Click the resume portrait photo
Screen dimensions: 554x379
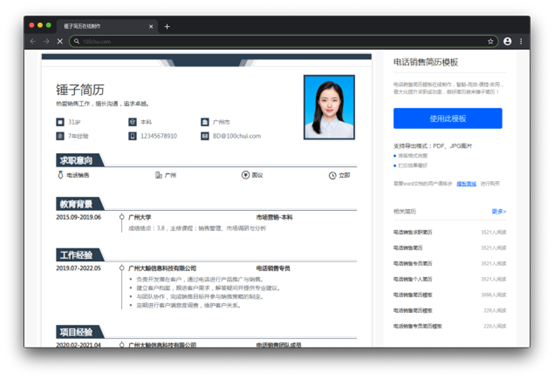(x=329, y=107)
